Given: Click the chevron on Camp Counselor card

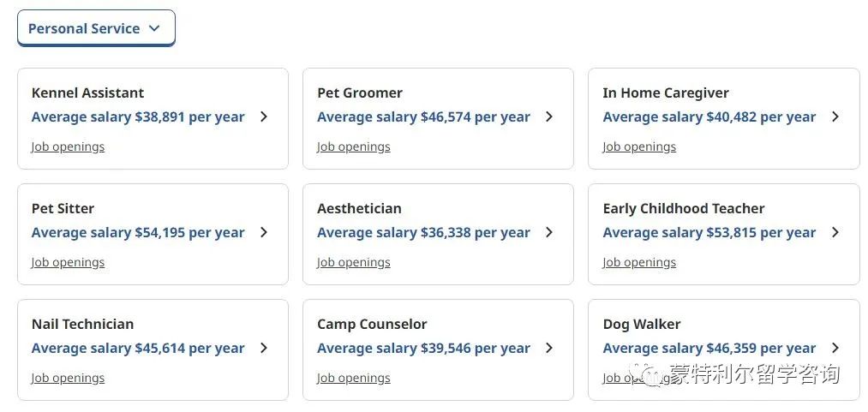Looking at the screenshot, I should [x=549, y=348].
